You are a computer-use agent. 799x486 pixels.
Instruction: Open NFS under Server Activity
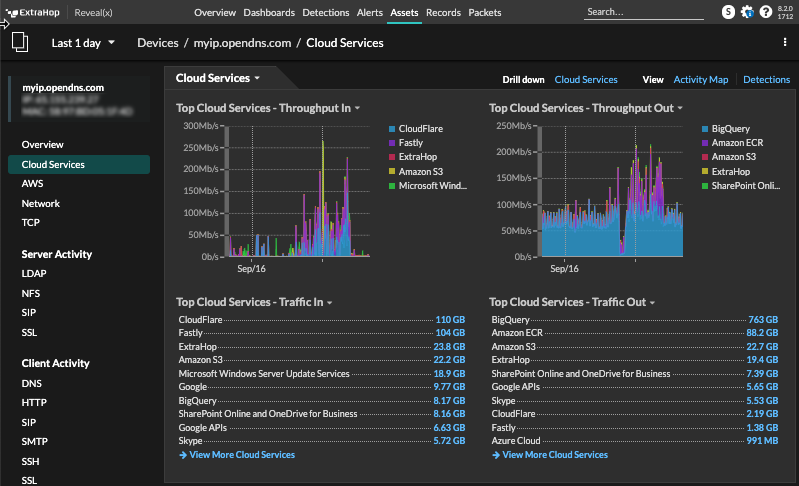tap(31, 293)
